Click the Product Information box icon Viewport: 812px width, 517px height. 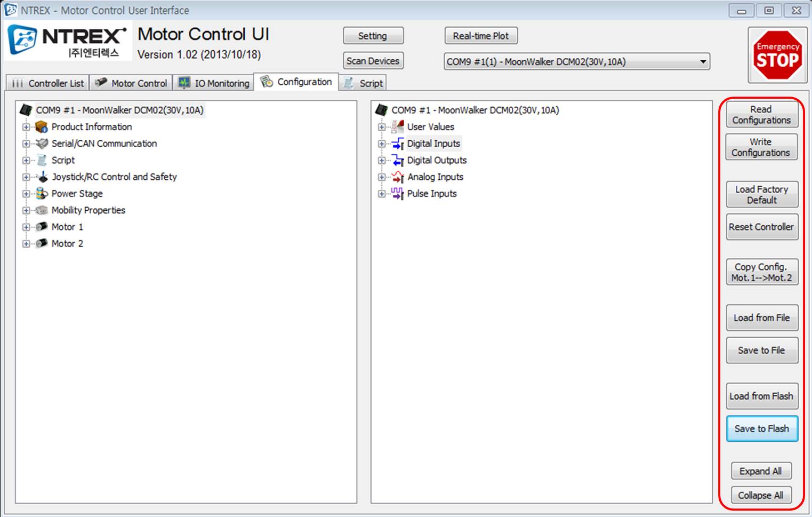point(42,127)
